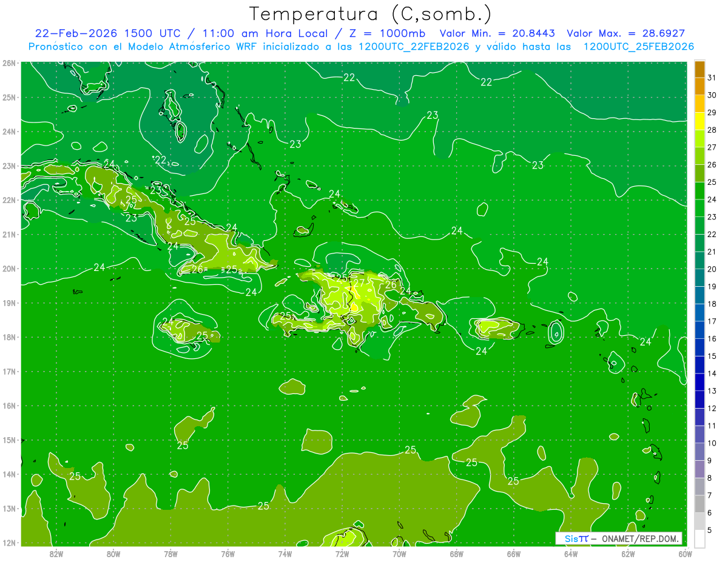Image resolution: width=728 pixels, height=562 pixels.
Task: Click the 66W longitude axis label
Action: pyautogui.click(x=514, y=554)
